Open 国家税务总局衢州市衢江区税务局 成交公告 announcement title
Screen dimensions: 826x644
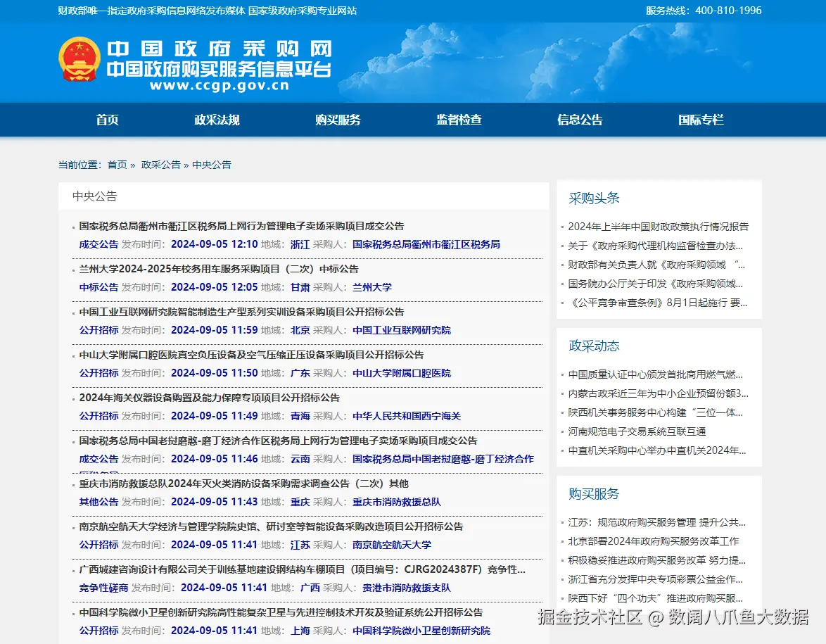point(242,226)
